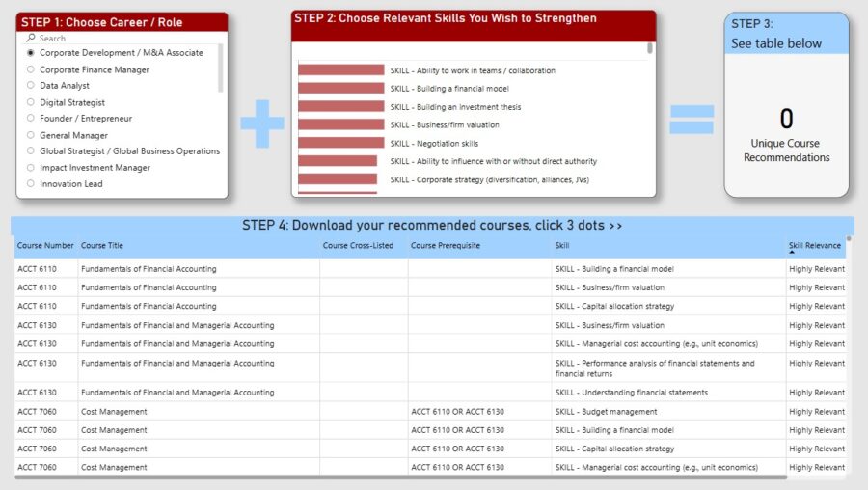Select Founder / Entrepreneur role
The image size is (868, 490).
point(79,118)
